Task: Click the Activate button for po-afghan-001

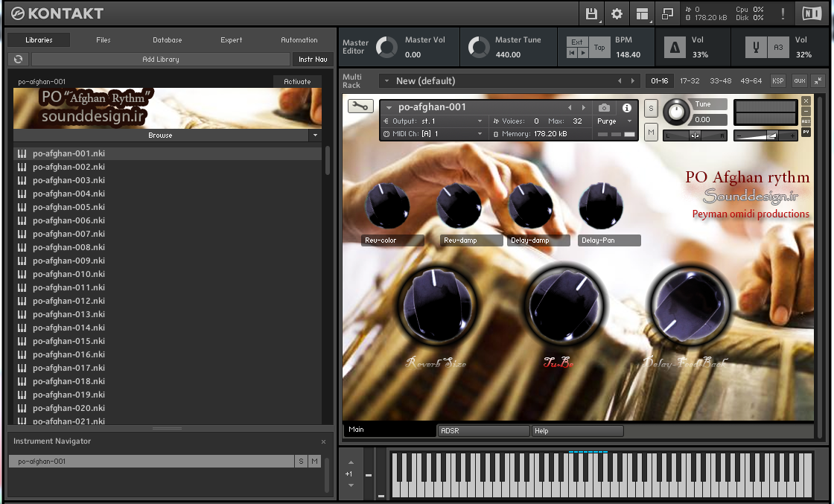Action: pyautogui.click(x=297, y=81)
